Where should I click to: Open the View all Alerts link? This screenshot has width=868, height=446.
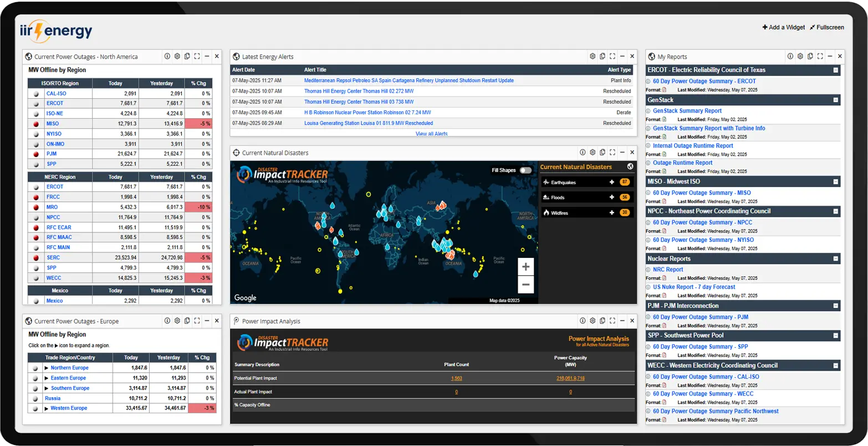[x=432, y=134]
